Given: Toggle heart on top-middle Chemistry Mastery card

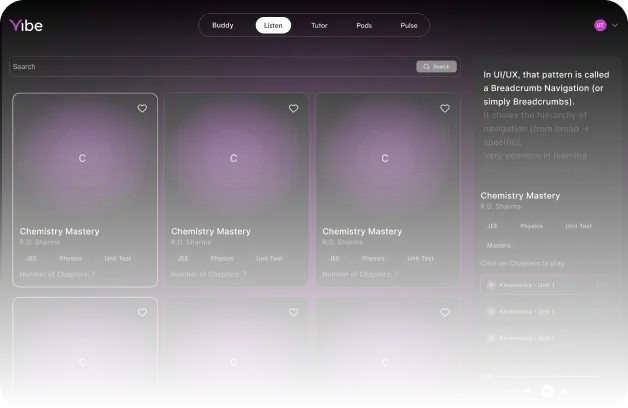Looking at the screenshot, I should click(293, 108).
